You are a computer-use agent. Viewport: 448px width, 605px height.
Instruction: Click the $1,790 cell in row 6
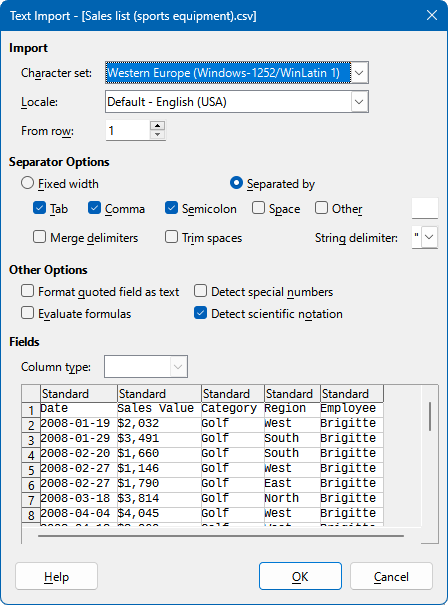(x=159, y=483)
